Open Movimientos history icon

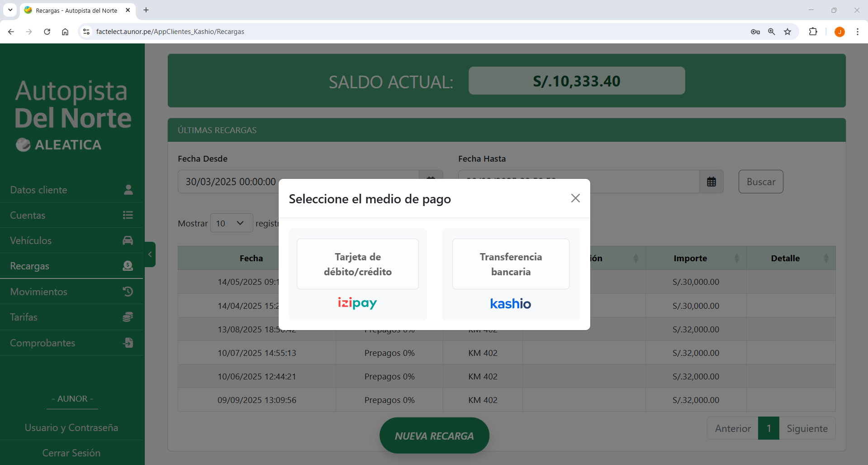128,292
